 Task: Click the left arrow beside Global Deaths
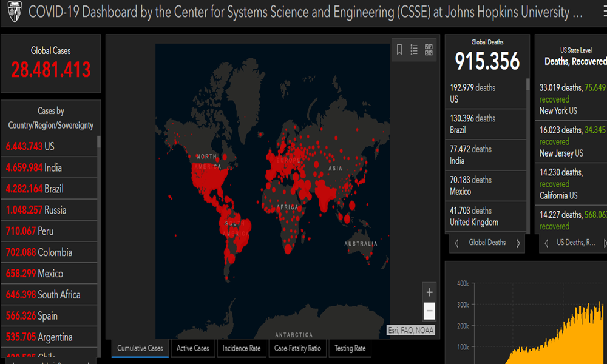pos(456,243)
